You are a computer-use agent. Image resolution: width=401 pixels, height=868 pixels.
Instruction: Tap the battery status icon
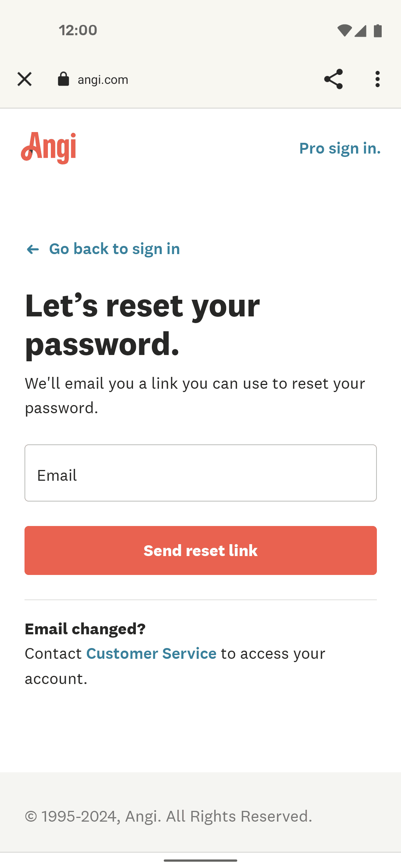378,31
